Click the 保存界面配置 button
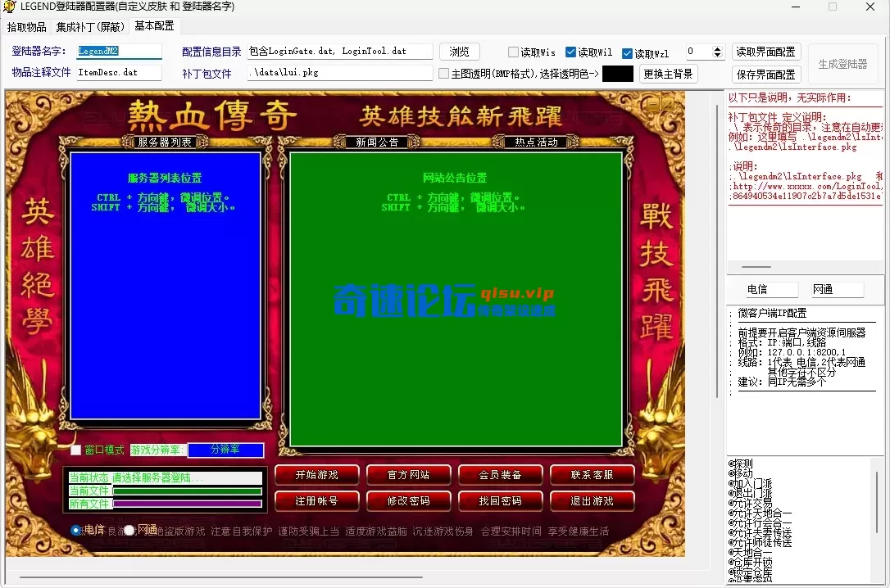The height and width of the screenshot is (588, 890). click(x=765, y=75)
